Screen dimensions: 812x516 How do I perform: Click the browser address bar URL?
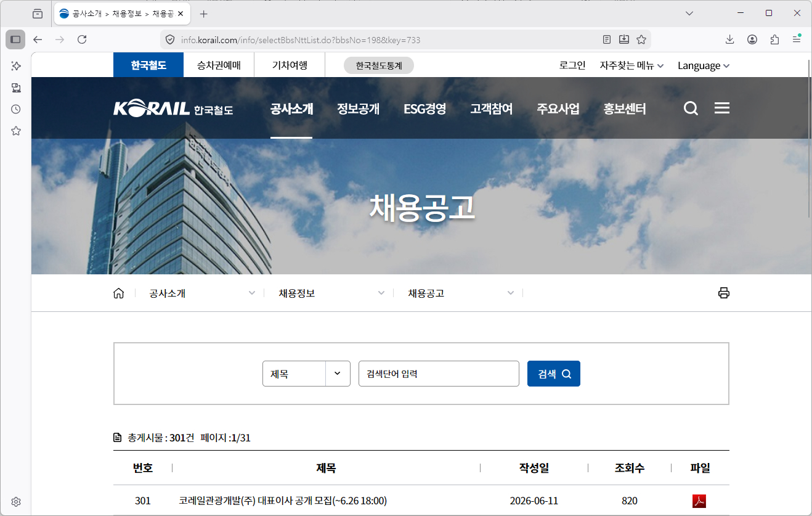(x=301, y=40)
